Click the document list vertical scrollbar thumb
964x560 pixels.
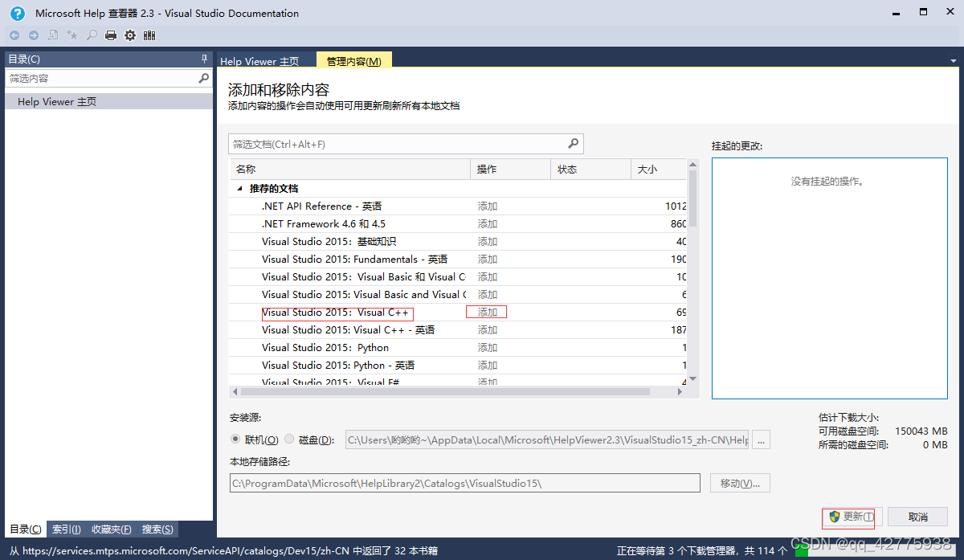click(x=692, y=199)
